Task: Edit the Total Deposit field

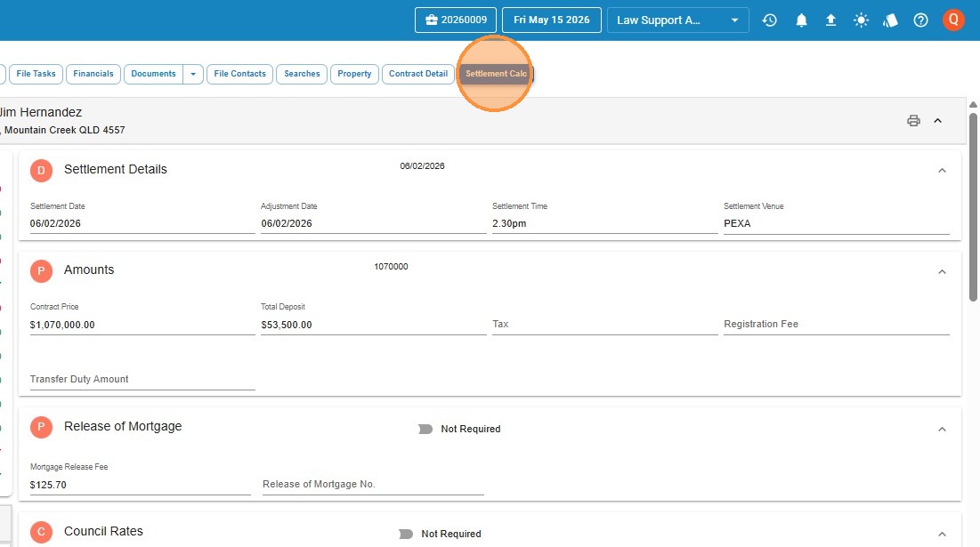Action: tap(374, 325)
